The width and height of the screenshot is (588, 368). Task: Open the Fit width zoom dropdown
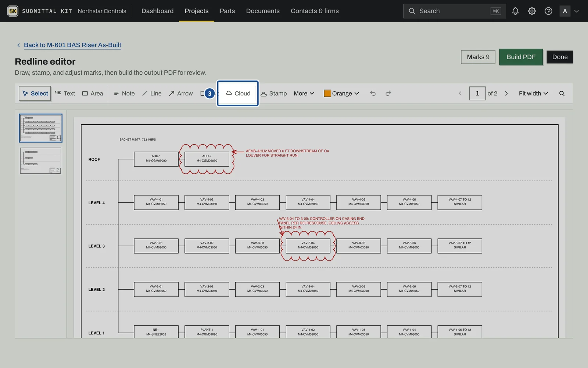[533, 93]
